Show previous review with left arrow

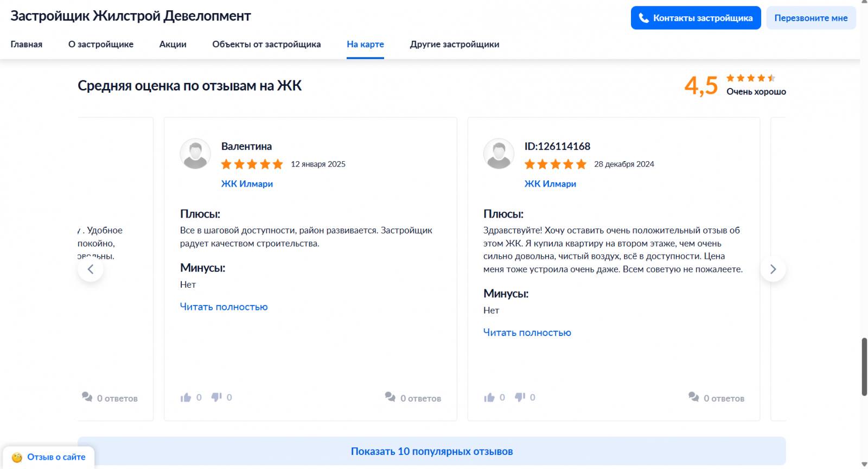tap(91, 269)
